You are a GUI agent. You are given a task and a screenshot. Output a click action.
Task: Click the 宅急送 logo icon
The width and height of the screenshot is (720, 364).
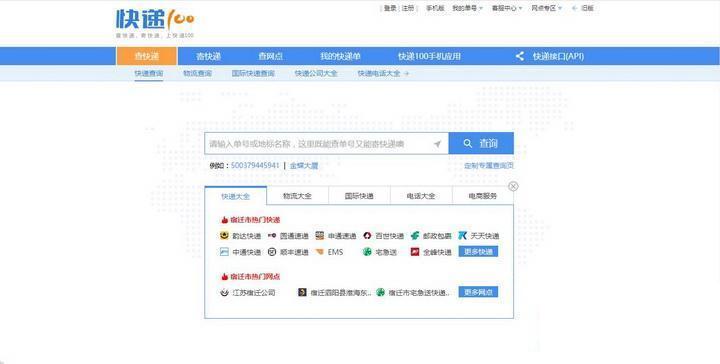pyautogui.click(x=367, y=252)
